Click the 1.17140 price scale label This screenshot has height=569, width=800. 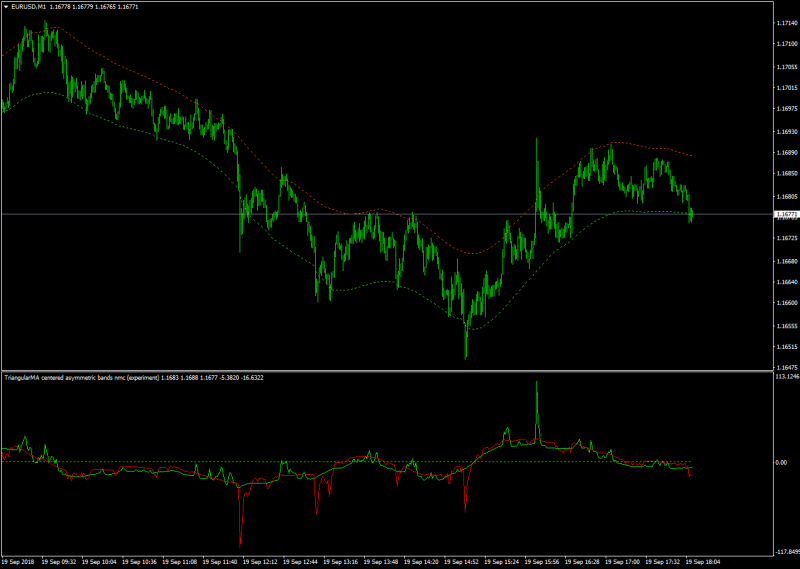click(x=786, y=23)
